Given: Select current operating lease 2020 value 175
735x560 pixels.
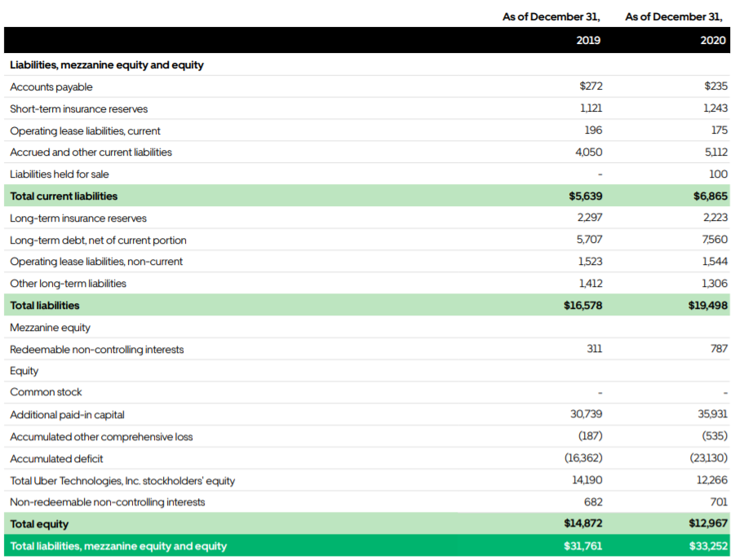Looking at the screenshot, I should click(720, 130).
